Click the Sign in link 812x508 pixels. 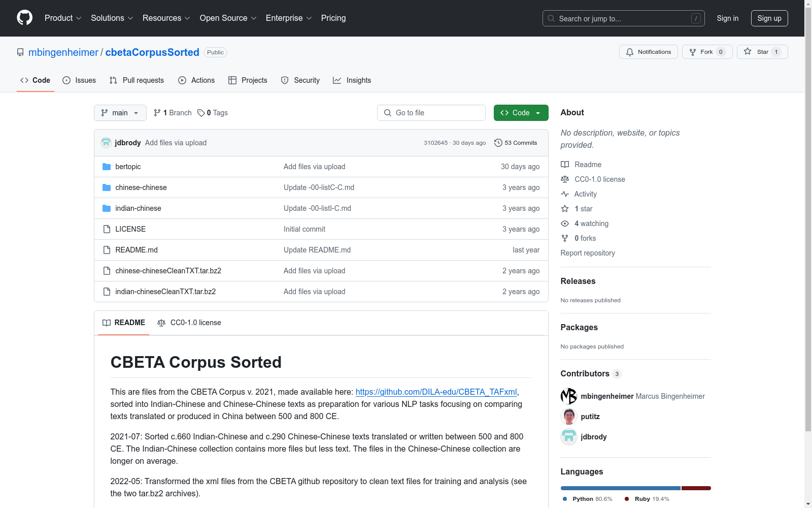coord(728,18)
